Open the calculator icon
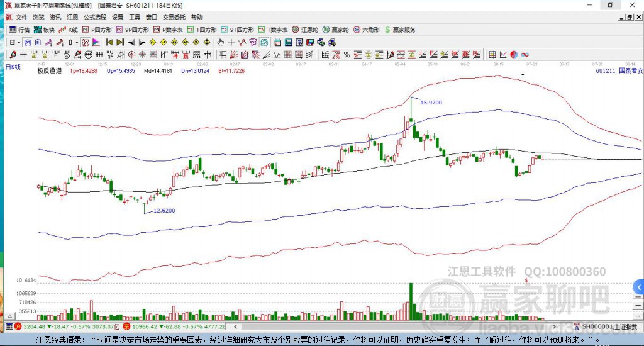644x346 pixels. pos(288,42)
